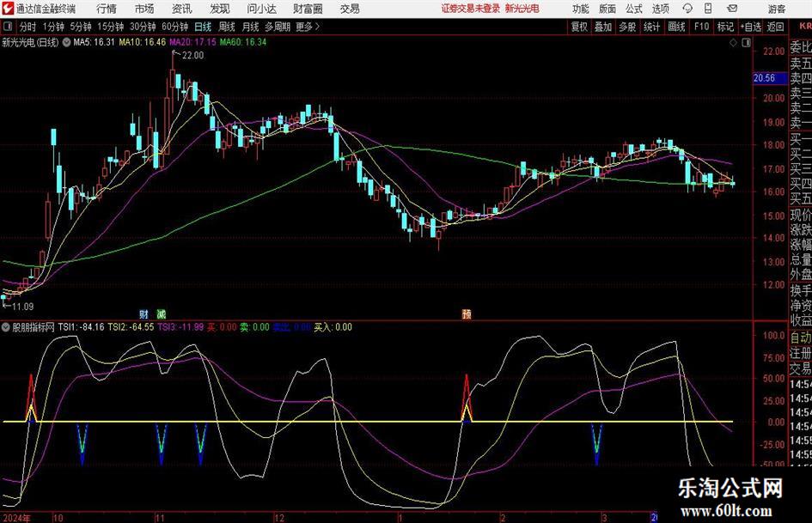The width and height of the screenshot is (812, 523).
Task: Click the 通达信 red logo icon
Action: (x=7, y=9)
